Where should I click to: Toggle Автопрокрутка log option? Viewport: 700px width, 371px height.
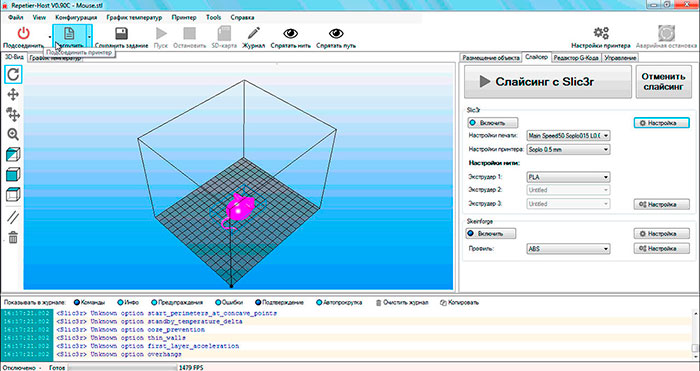(339, 303)
